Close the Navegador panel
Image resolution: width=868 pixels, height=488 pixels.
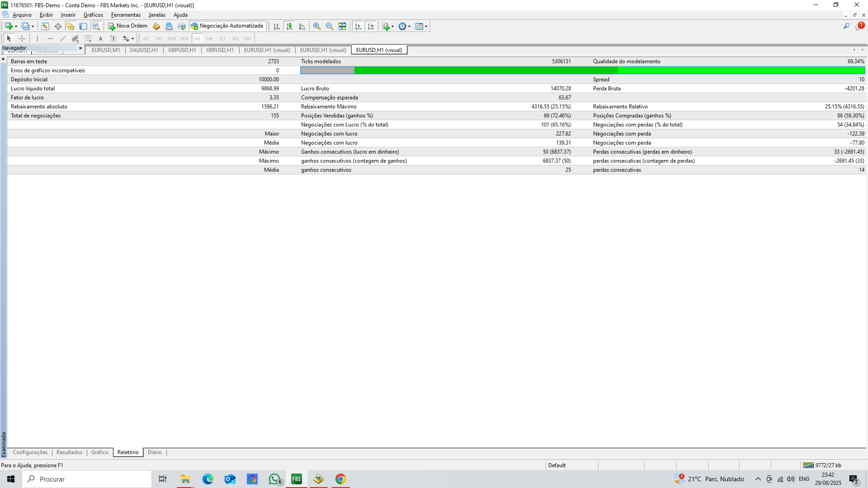point(80,48)
